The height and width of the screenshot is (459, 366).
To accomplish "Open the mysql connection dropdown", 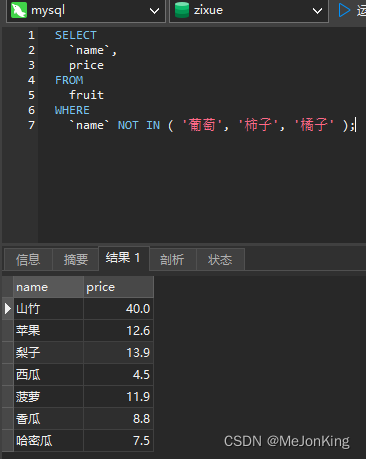I will [x=86, y=11].
